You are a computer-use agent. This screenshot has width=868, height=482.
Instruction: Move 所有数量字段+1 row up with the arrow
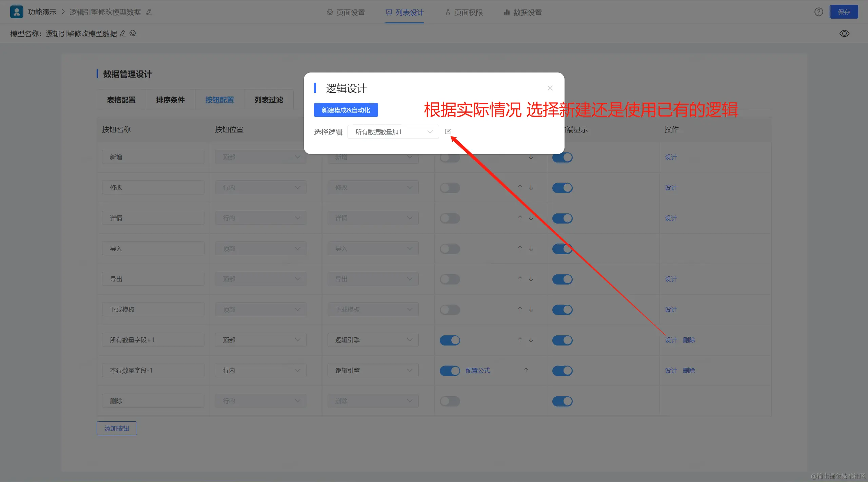[x=520, y=340]
